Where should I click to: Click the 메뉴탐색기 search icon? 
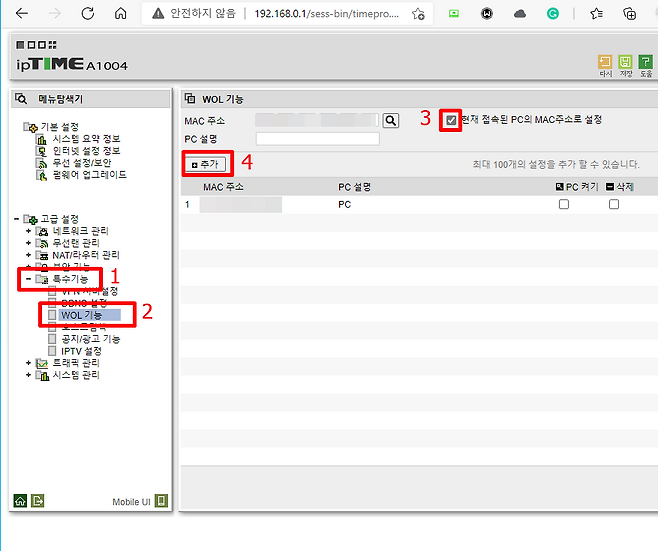click(21, 99)
